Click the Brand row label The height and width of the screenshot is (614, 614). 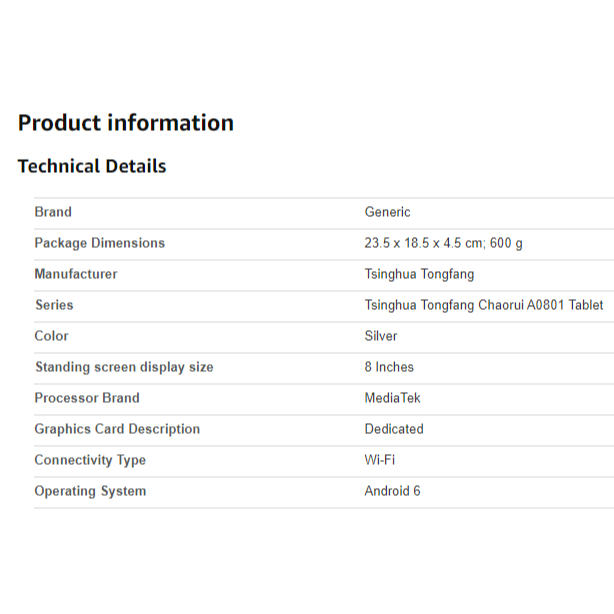click(53, 212)
